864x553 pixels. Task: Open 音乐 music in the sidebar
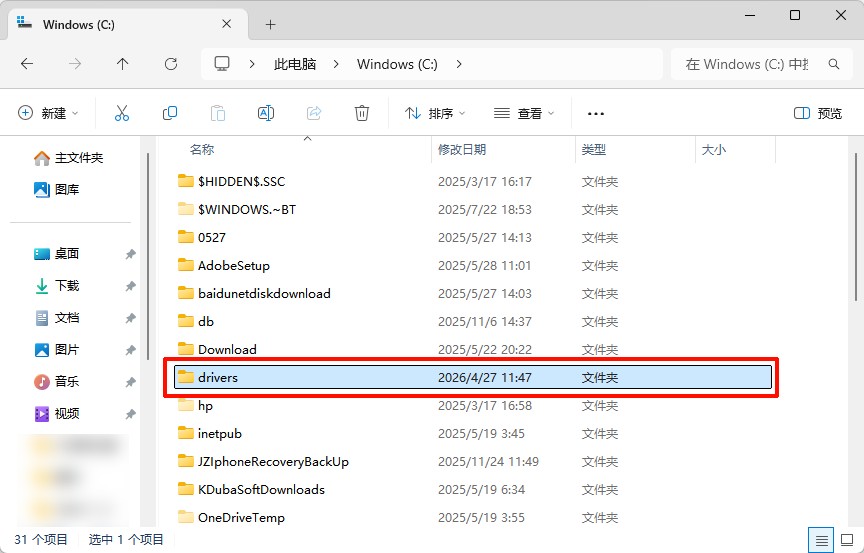pos(57,382)
